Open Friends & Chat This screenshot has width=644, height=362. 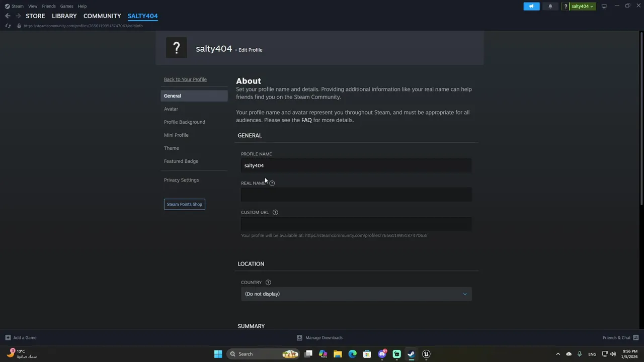pos(616,338)
